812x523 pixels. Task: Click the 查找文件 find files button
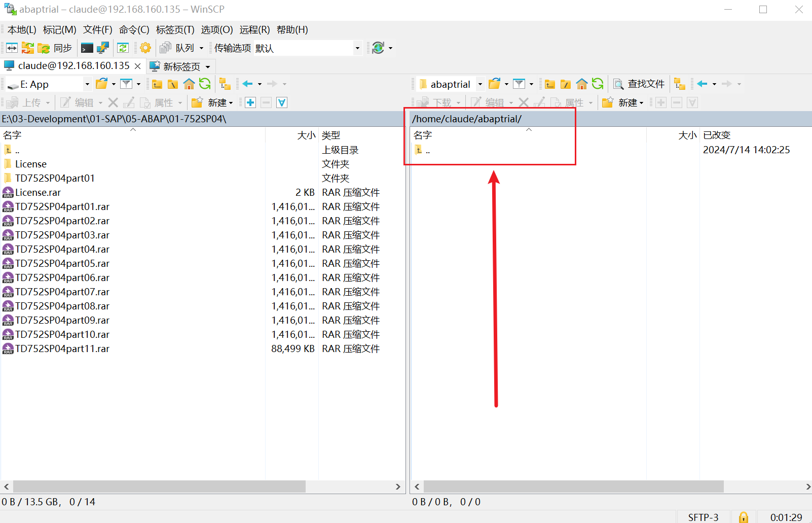(639, 84)
